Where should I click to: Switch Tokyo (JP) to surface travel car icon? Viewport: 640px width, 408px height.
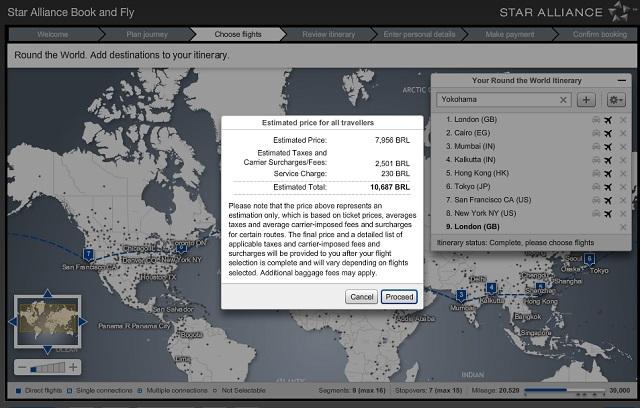pyautogui.click(x=596, y=187)
